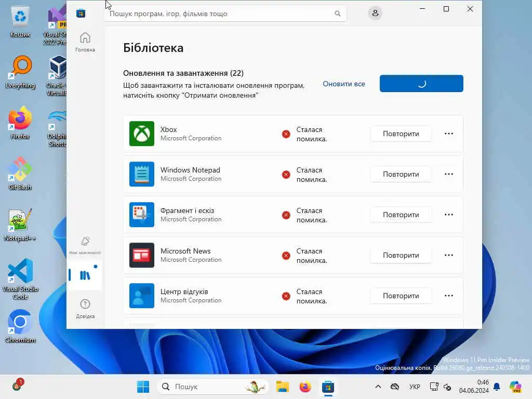Click the search magnifier icon in Store

coord(338,14)
